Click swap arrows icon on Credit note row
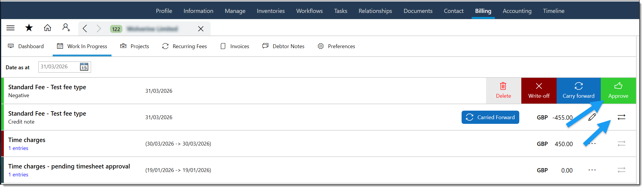Screen dimensions: 644x189 tap(621, 117)
